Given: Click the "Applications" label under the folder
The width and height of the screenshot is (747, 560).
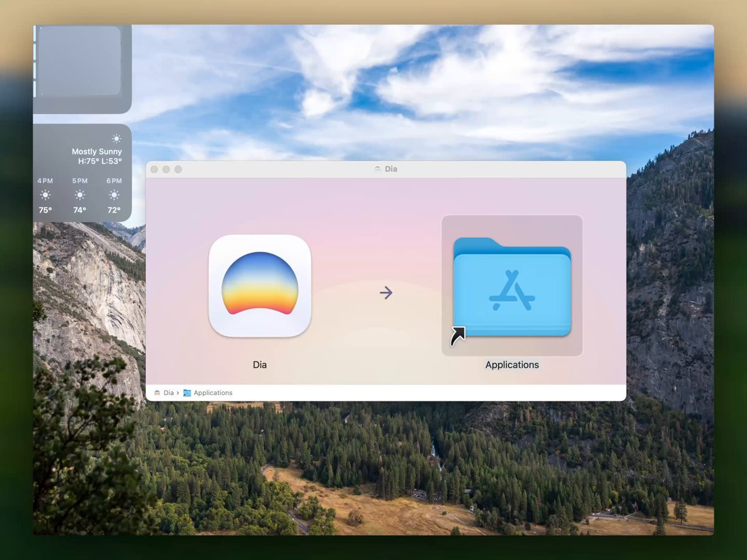Looking at the screenshot, I should tap(512, 365).
